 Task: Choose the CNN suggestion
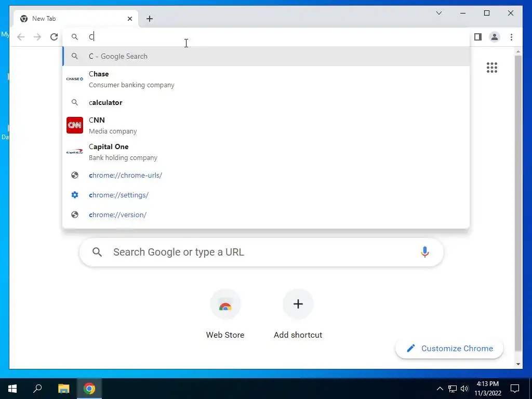coord(267,125)
